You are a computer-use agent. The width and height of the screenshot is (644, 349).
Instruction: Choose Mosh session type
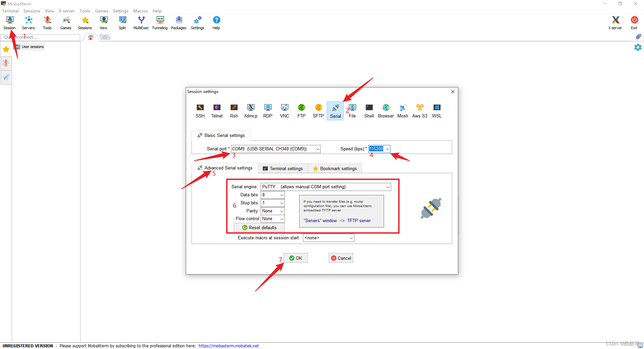pos(403,111)
